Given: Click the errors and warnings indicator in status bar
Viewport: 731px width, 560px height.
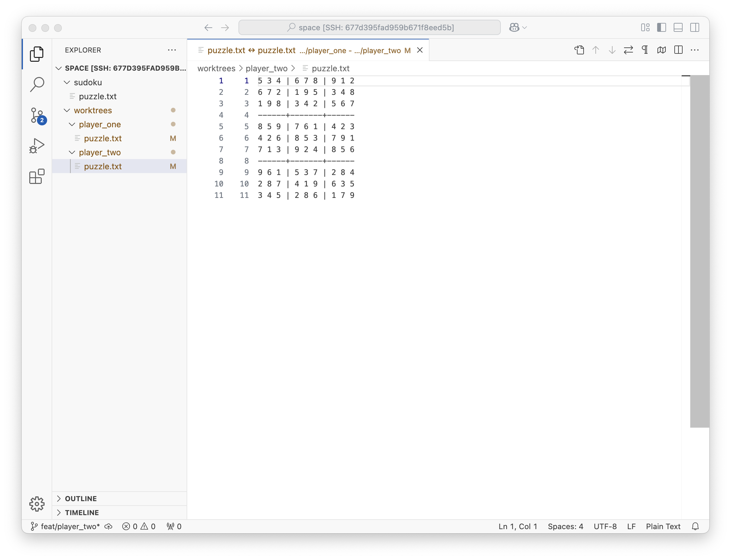Looking at the screenshot, I should [139, 526].
